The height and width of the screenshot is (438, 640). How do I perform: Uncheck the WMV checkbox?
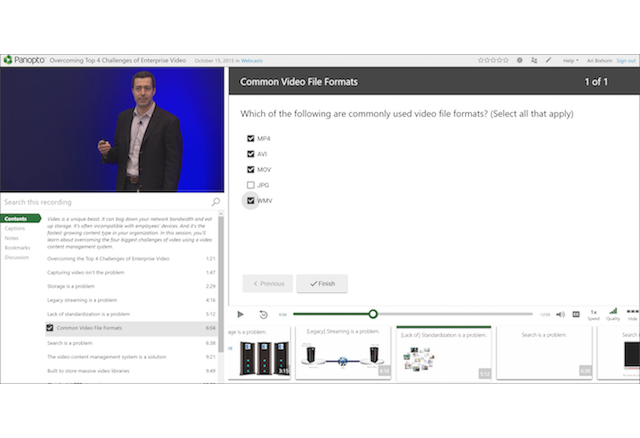(251, 200)
